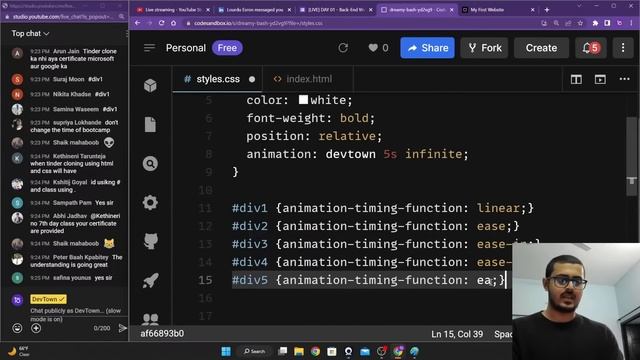The image size is (640, 360).
Task: Open the Windows Start button
Action: pos(226,351)
